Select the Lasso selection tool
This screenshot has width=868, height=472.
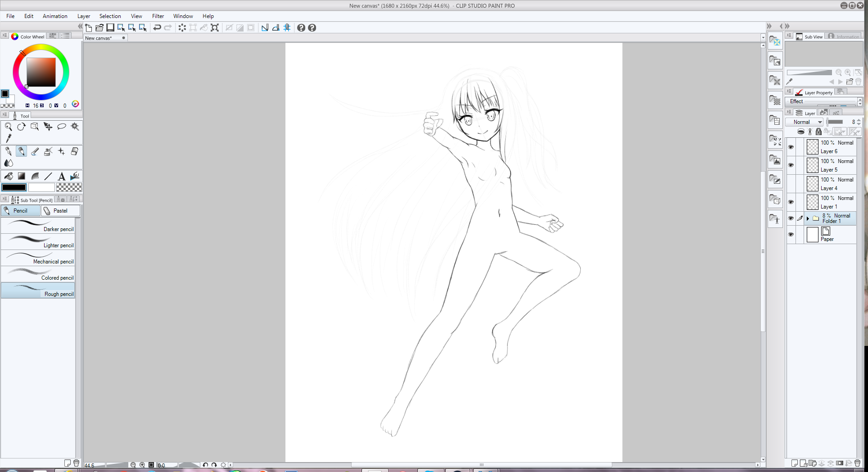click(x=62, y=127)
